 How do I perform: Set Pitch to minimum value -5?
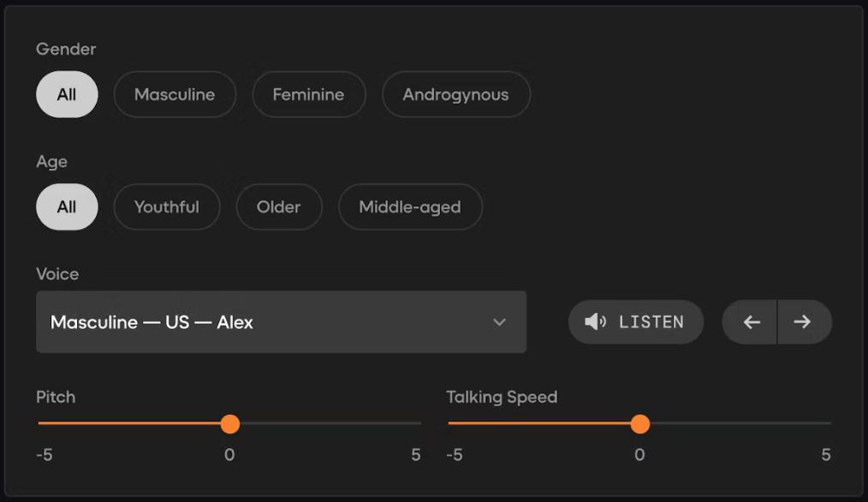[39, 423]
